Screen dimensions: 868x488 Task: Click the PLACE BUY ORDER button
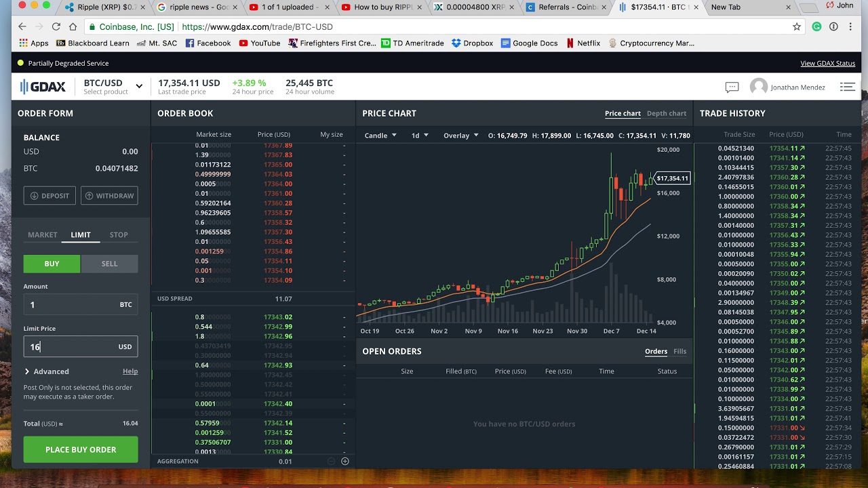[x=81, y=449]
